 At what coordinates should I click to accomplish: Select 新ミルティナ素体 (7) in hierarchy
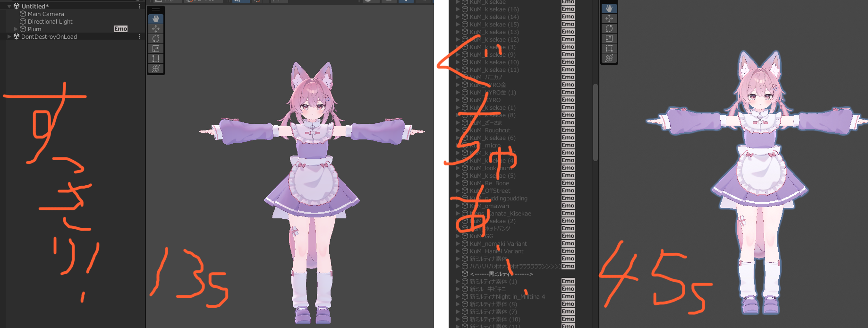(494, 312)
